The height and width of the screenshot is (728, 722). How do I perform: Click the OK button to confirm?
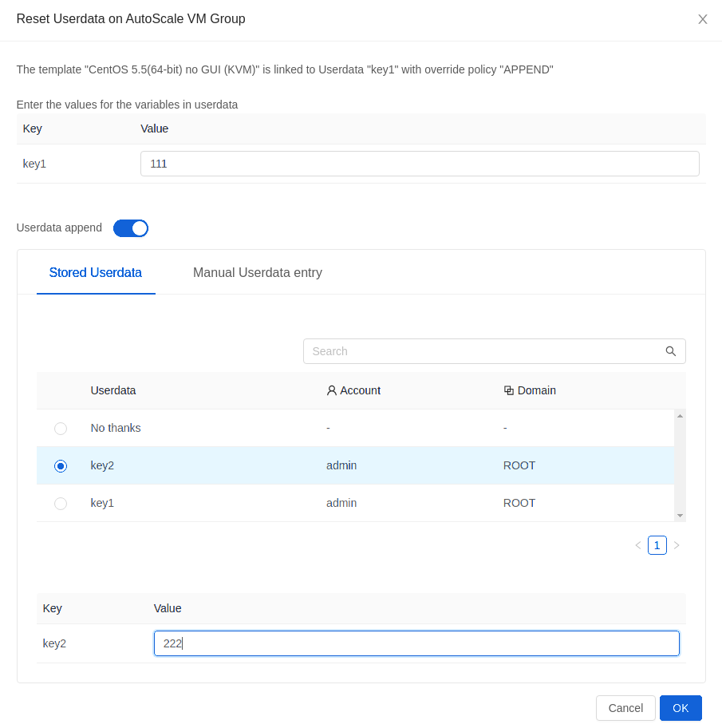(x=681, y=708)
